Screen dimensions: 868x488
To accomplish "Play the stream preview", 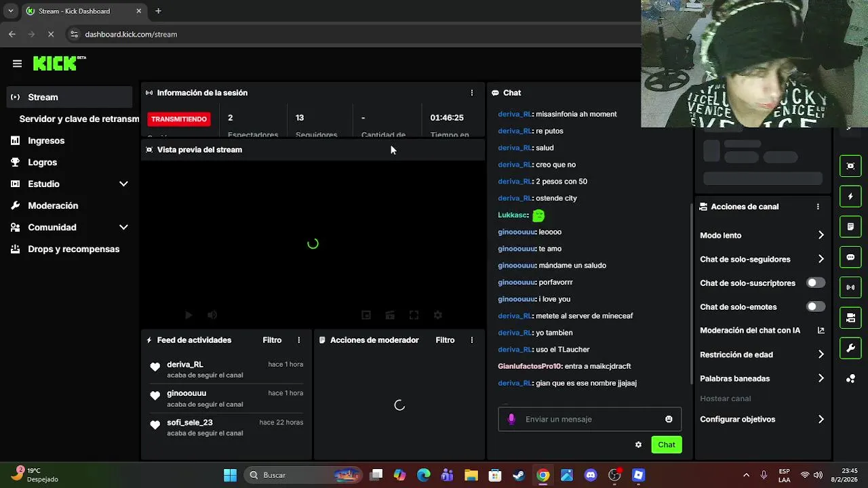I will (x=189, y=315).
